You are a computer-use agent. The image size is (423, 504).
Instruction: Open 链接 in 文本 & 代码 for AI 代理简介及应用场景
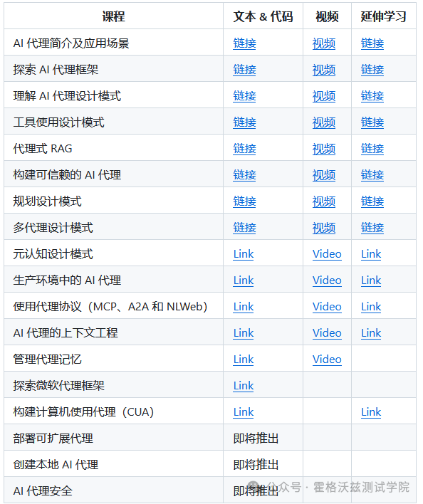(244, 43)
